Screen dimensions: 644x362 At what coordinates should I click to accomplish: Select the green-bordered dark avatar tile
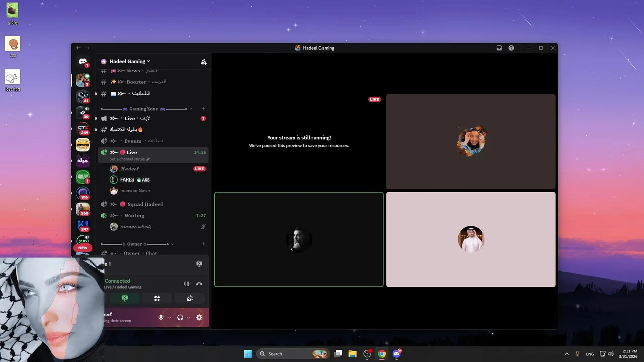tap(299, 239)
